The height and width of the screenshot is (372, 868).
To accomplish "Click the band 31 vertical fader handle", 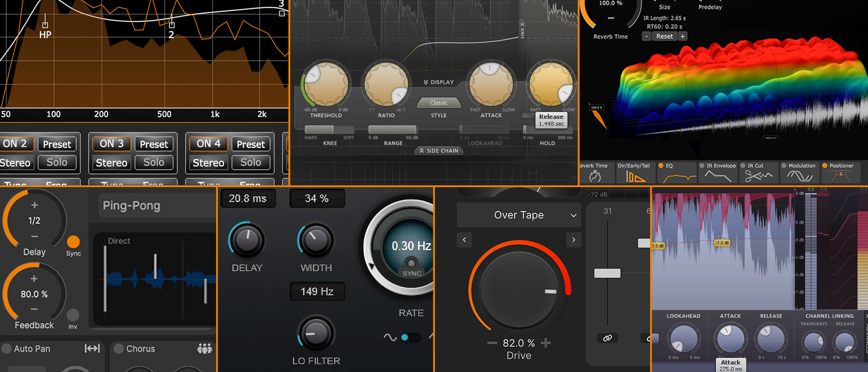I will tap(607, 273).
